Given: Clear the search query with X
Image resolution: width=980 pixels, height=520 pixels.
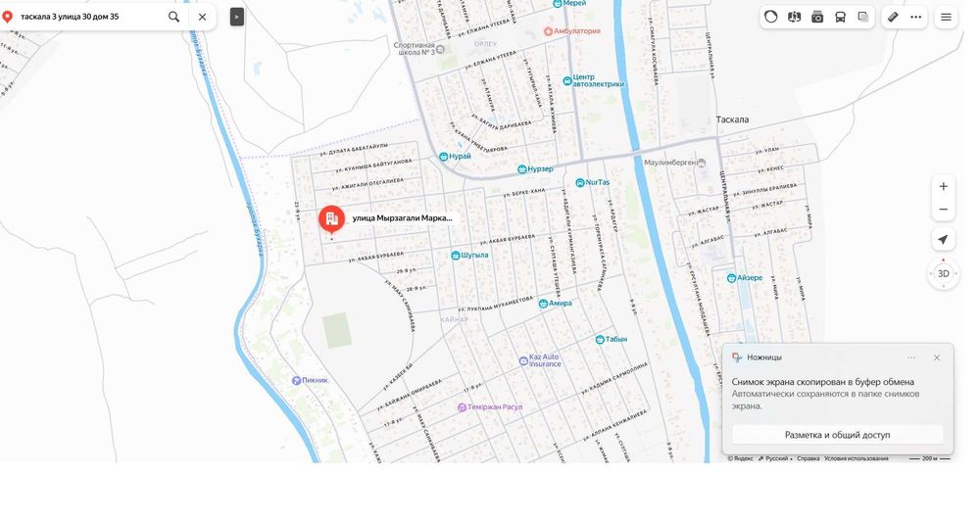Looking at the screenshot, I should (202, 17).
